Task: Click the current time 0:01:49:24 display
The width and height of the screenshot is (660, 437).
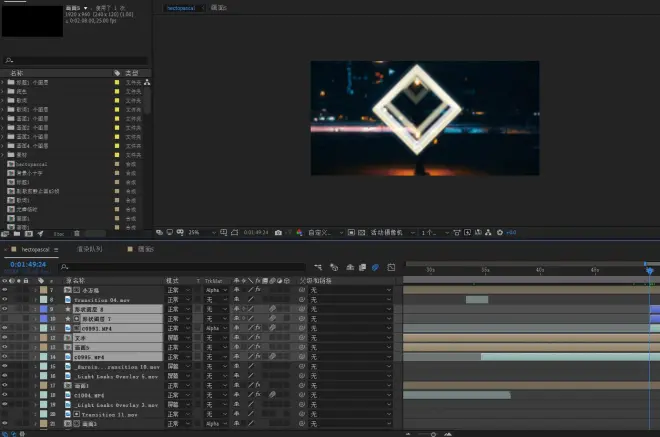Action: [27, 265]
